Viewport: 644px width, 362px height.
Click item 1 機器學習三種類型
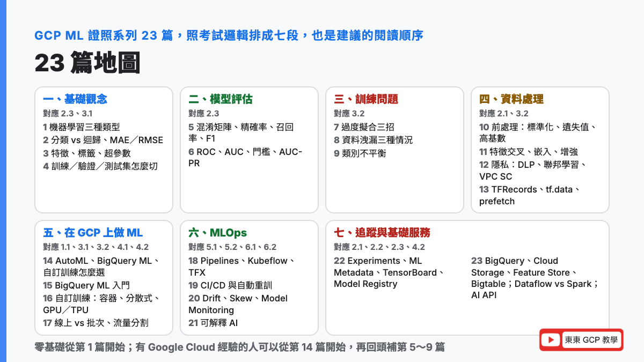(x=82, y=127)
